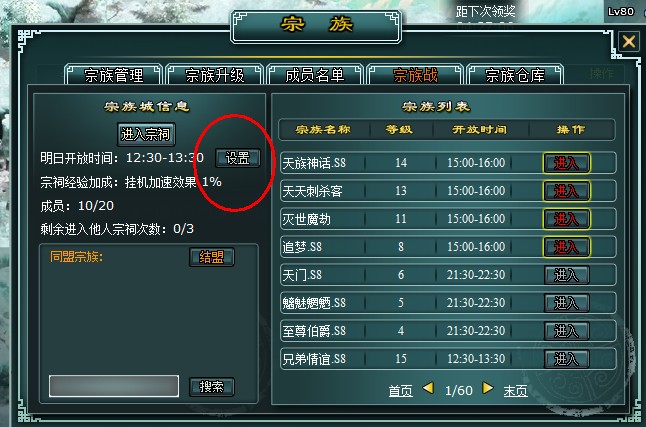Enter the 灭世魔劫 clan
The height and width of the screenshot is (427, 646).
tap(566, 219)
